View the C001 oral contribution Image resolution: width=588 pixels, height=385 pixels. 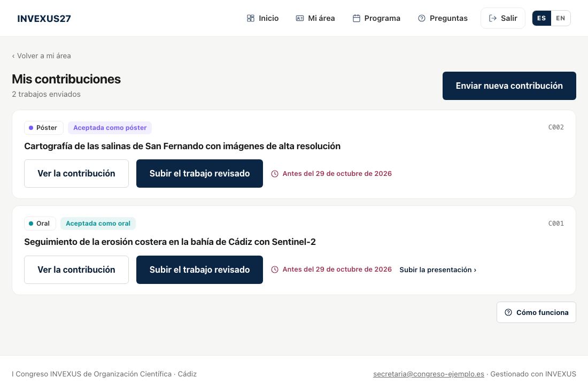coord(76,269)
